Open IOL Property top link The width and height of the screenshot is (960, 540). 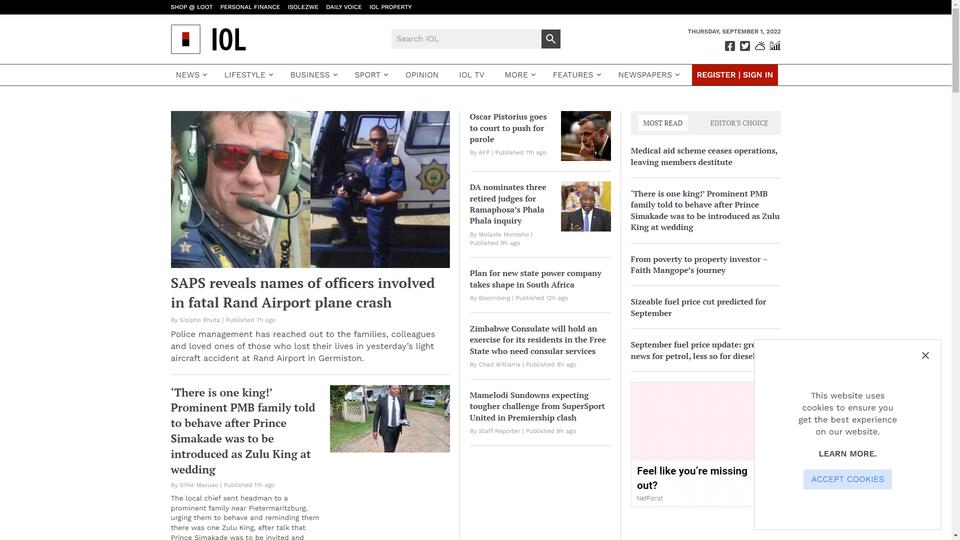391,7
